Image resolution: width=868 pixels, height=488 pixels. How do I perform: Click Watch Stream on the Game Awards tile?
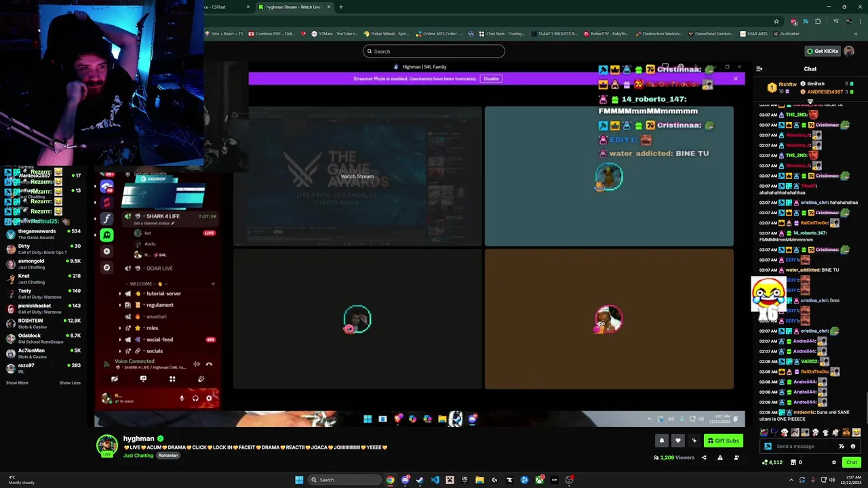[357, 176]
